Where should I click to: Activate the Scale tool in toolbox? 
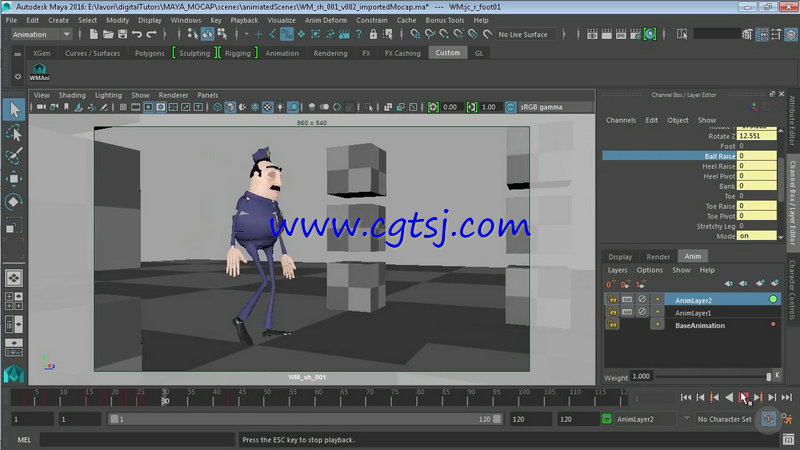[x=14, y=225]
